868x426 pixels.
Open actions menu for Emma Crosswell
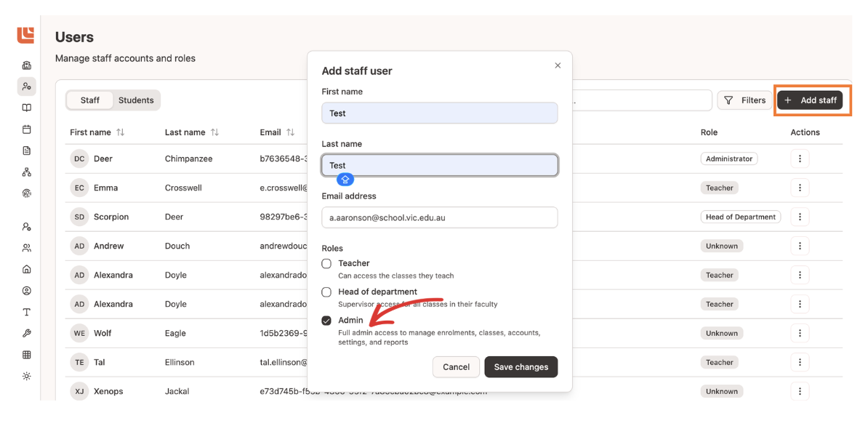coord(800,188)
